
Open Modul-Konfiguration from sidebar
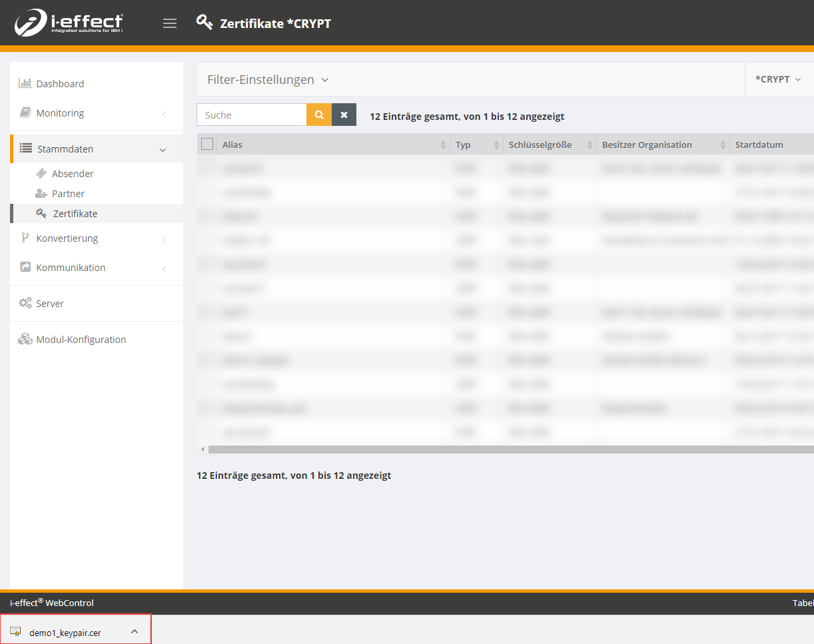coord(81,340)
